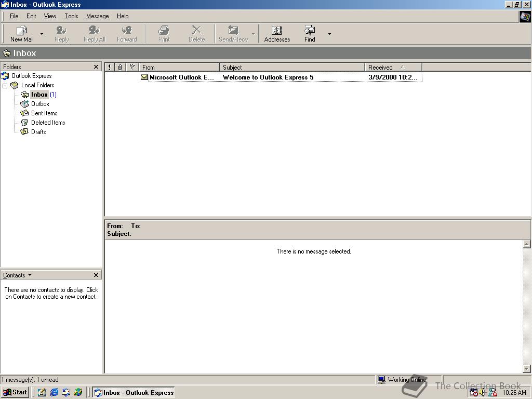Viewport: 532px width, 399px height.
Task: Close the Folders pane
Action: tap(96, 67)
